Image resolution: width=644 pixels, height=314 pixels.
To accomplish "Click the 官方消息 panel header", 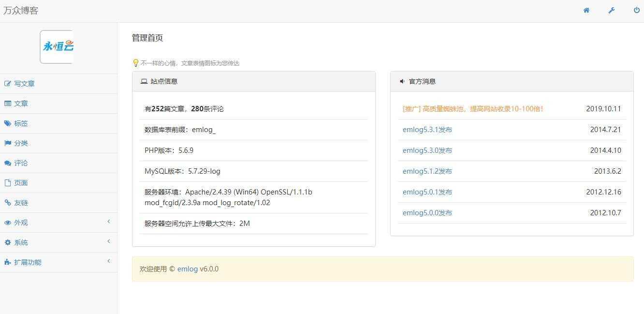I will click(419, 81).
